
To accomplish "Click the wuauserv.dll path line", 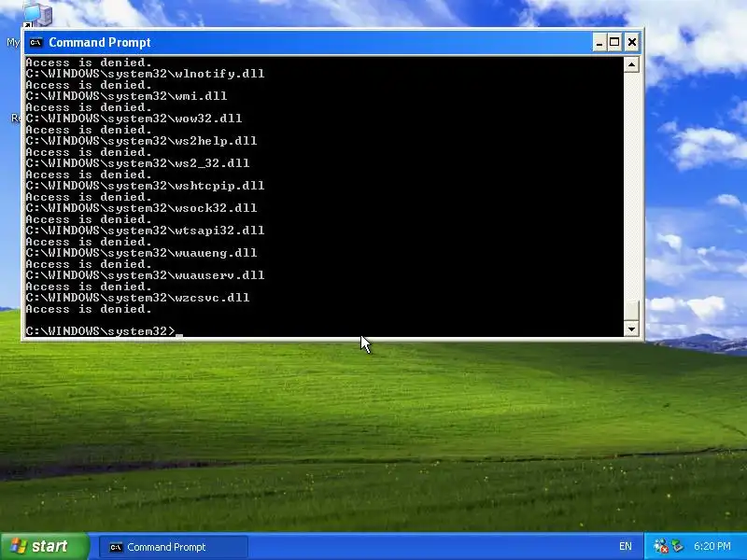I will 145,275.
